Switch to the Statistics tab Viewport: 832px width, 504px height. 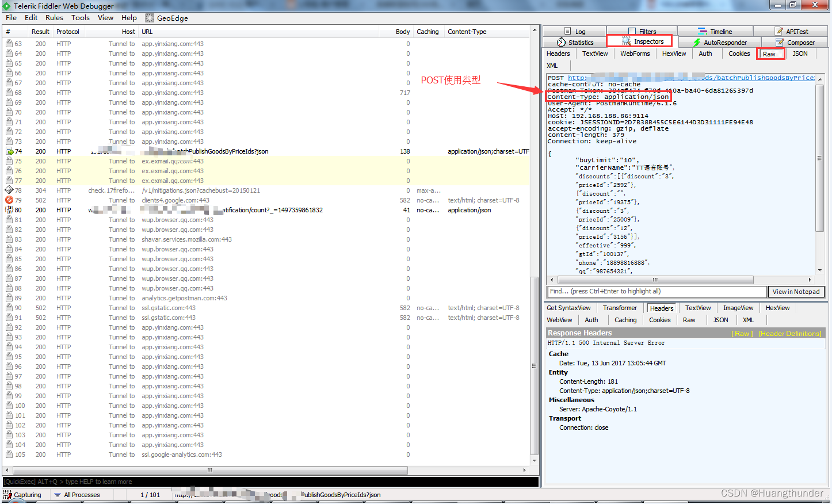click(x=575, y=43)
